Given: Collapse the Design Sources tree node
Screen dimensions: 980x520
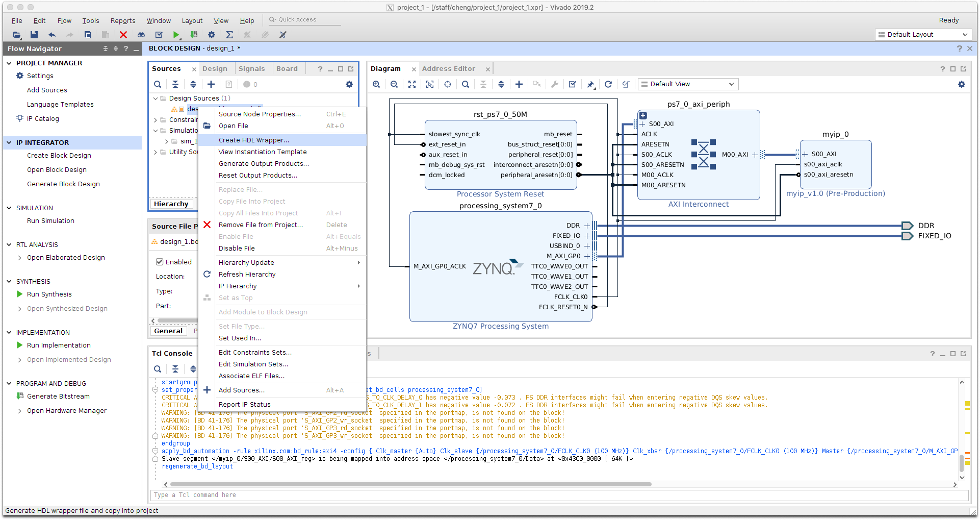Looking at the screenshot, I should tap(156, 98).
